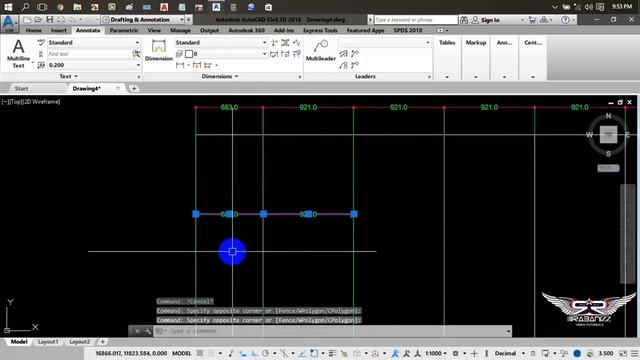Switch to the Layout1 tab
Screen dimensions: 640x360
point(48,342)
